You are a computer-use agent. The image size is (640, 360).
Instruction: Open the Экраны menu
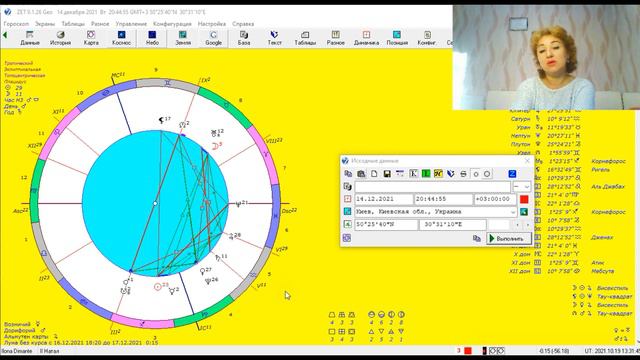[x=45, y=24]
